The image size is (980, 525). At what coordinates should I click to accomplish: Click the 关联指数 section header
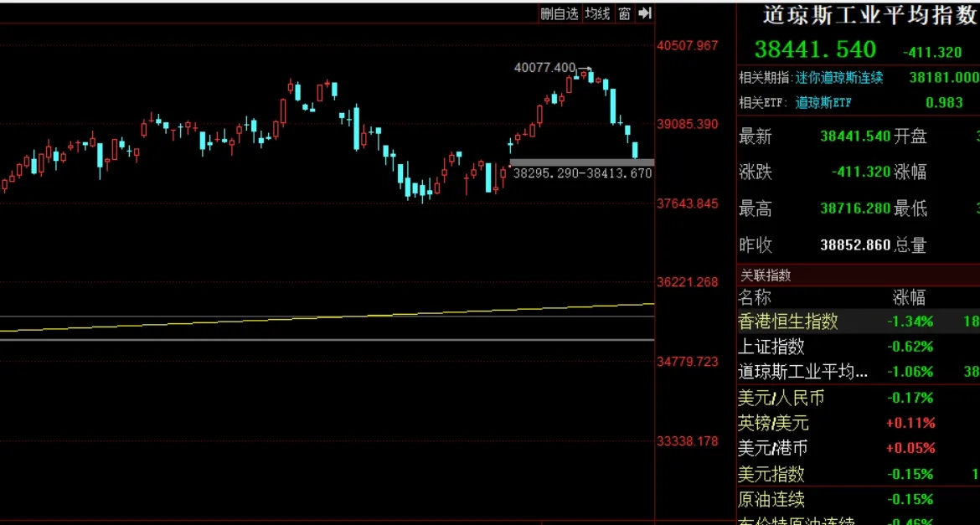pos(859,275)
